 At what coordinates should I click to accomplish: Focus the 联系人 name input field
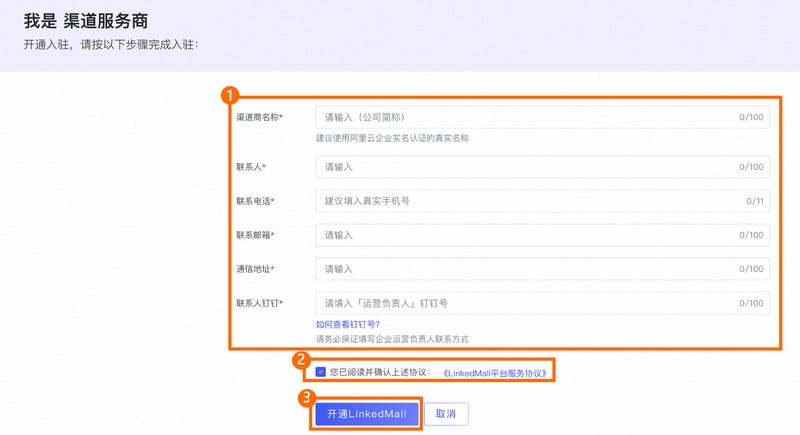(542, 167)
